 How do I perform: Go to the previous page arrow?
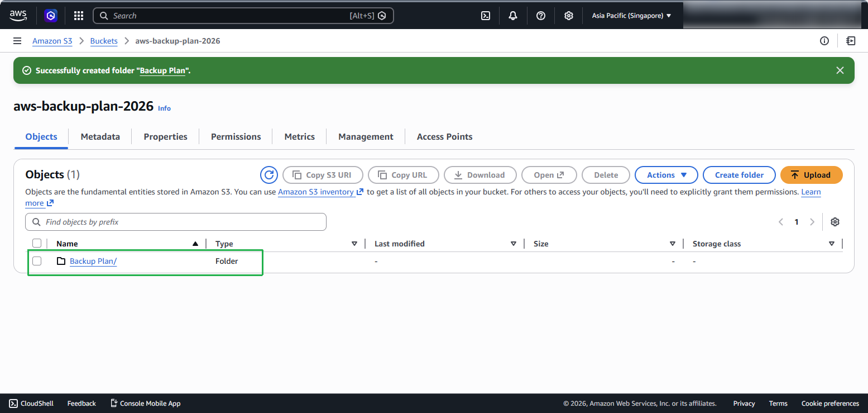[781, 222]
